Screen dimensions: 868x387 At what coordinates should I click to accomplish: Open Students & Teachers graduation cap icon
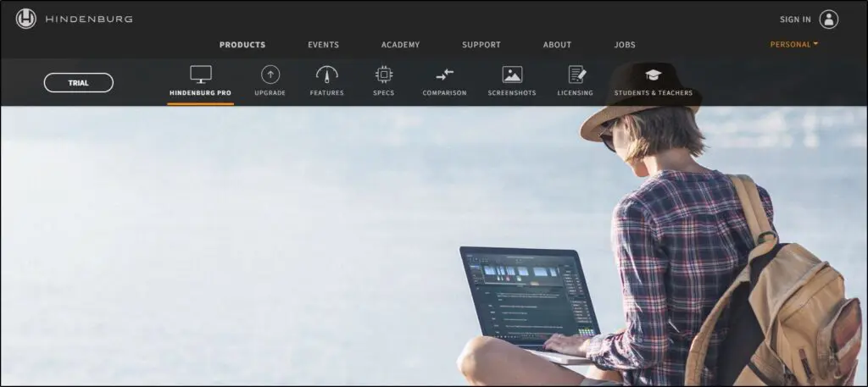pos(654,75)
